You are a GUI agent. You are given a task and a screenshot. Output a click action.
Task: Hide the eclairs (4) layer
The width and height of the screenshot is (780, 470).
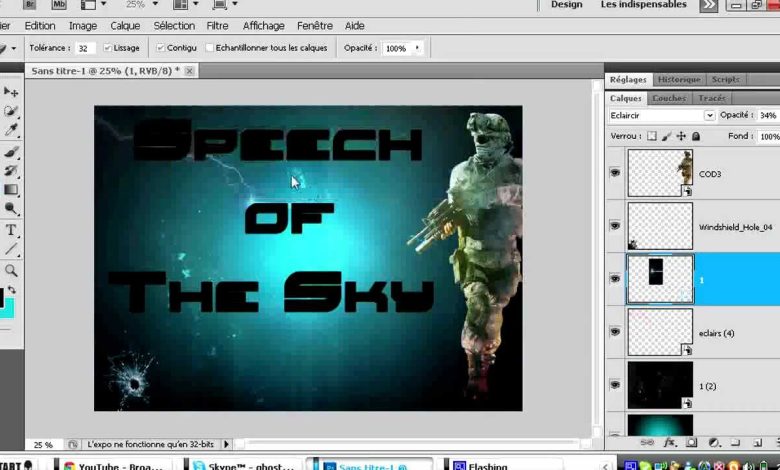tap(615, 332)
